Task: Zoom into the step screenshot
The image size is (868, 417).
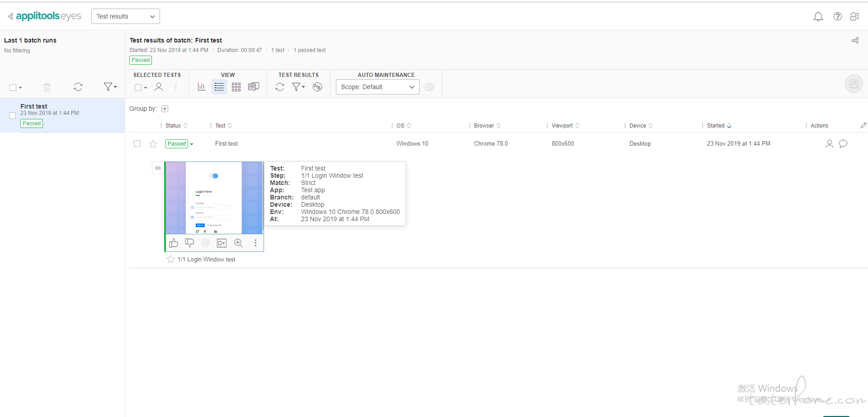Action: click(239, 243)
